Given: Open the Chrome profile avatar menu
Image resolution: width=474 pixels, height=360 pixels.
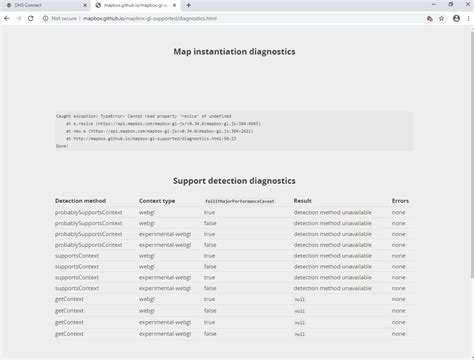Looking at the screenshot, I should 456,19.
